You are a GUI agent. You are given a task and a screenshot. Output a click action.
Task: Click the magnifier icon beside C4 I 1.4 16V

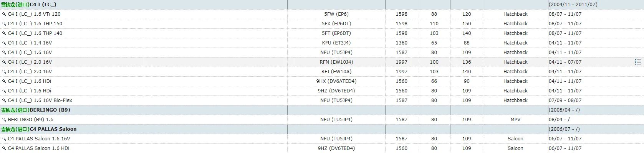point(4,43)
